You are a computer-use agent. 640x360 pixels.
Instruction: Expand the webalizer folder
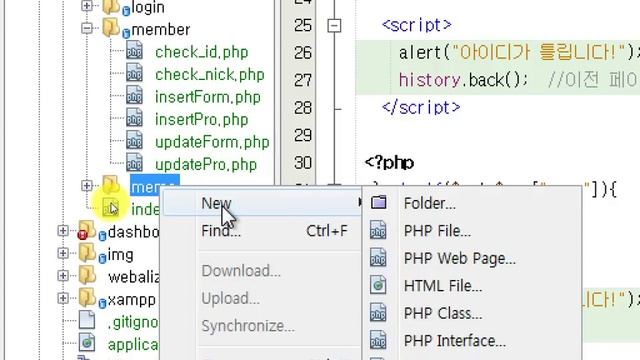(63, 276)
